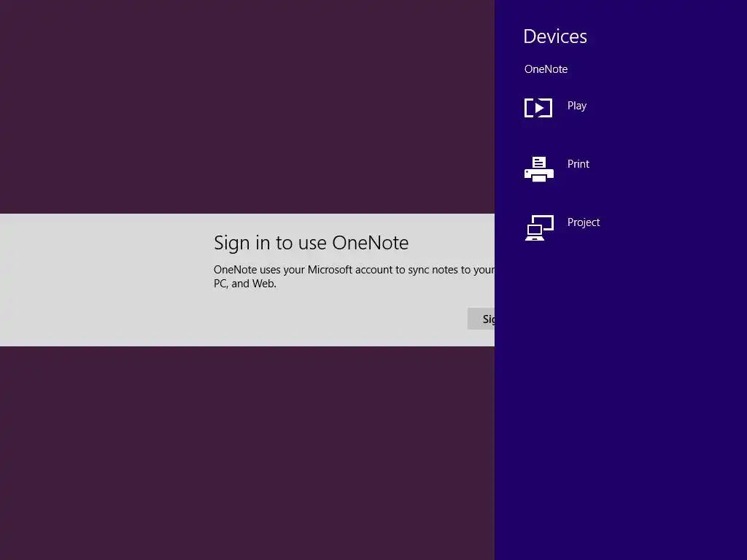Click the Devices pane heading
This screenshot has height=560, width=747.
(555, 36)
